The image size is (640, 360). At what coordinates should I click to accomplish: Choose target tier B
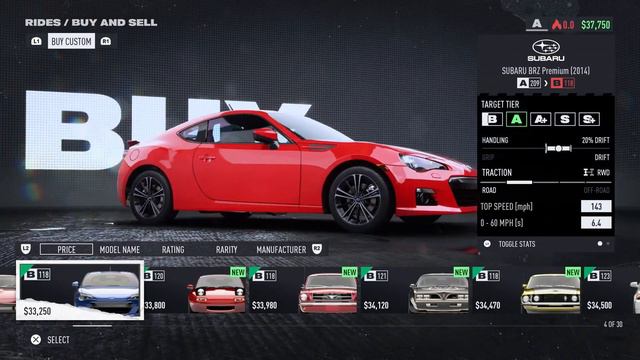492,119
